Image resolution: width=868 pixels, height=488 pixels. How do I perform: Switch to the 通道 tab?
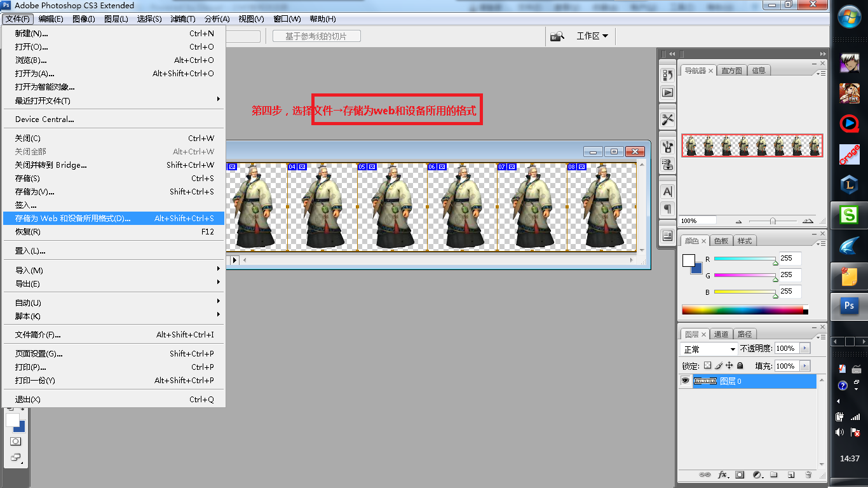(721, 334)
